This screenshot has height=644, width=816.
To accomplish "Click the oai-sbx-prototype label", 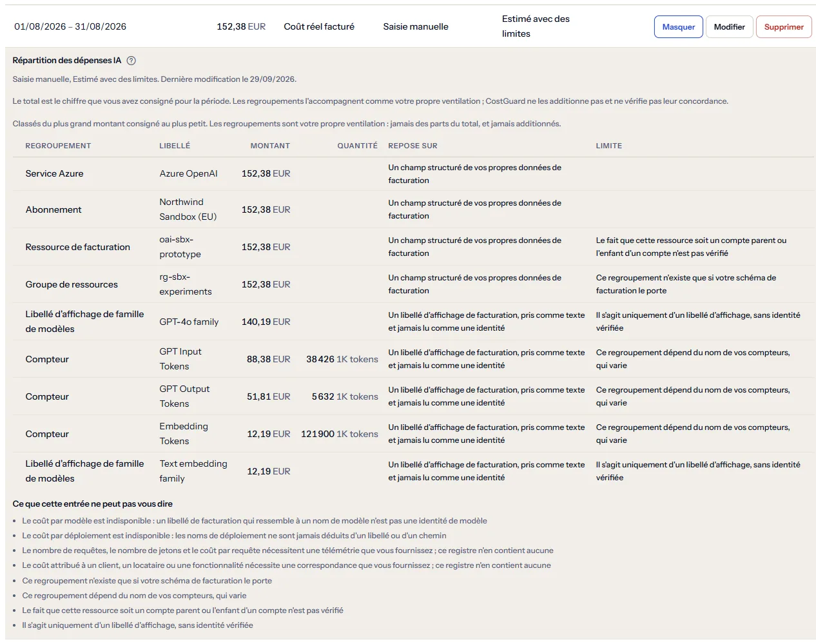I will coord(180,247).
